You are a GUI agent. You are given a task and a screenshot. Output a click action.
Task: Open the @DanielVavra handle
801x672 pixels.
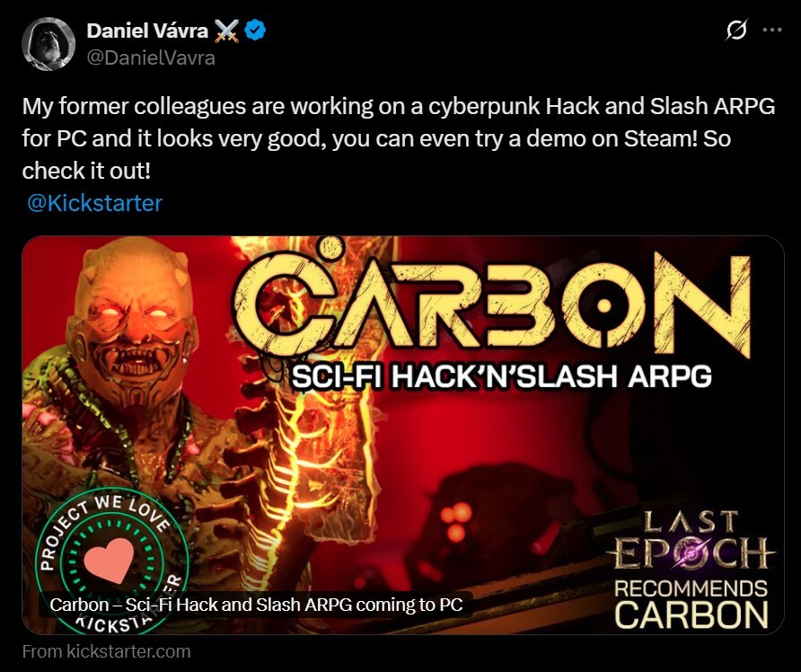coord(151,57)
